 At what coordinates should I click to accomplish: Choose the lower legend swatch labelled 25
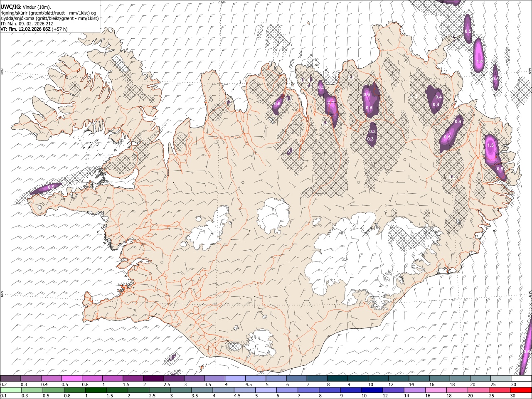(x=499, y=390)
